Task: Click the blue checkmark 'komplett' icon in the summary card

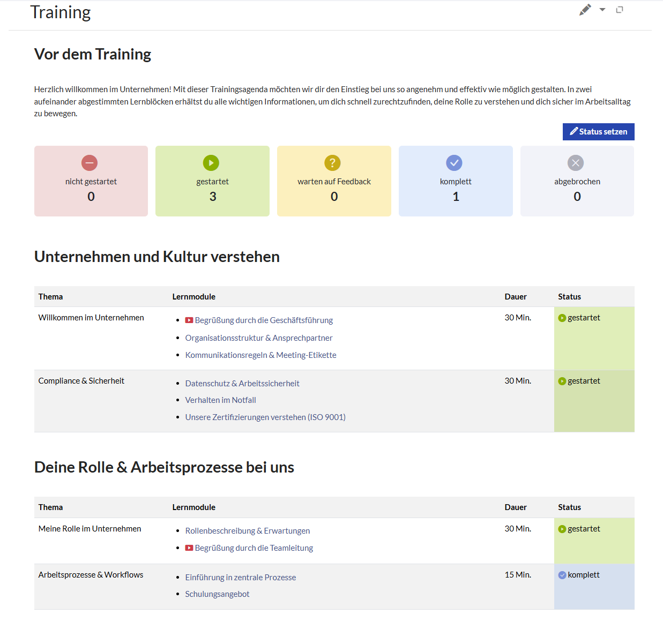Action: tap(454, 163)
